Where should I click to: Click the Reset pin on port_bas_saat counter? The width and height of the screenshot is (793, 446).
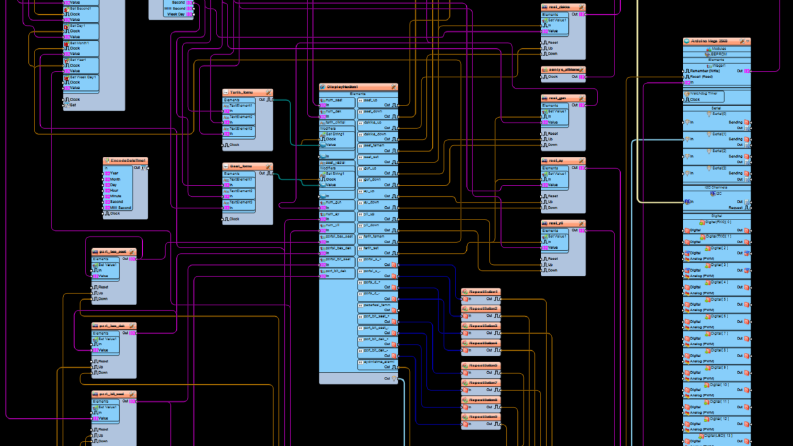pyautogui.click(x=96, y=287)
